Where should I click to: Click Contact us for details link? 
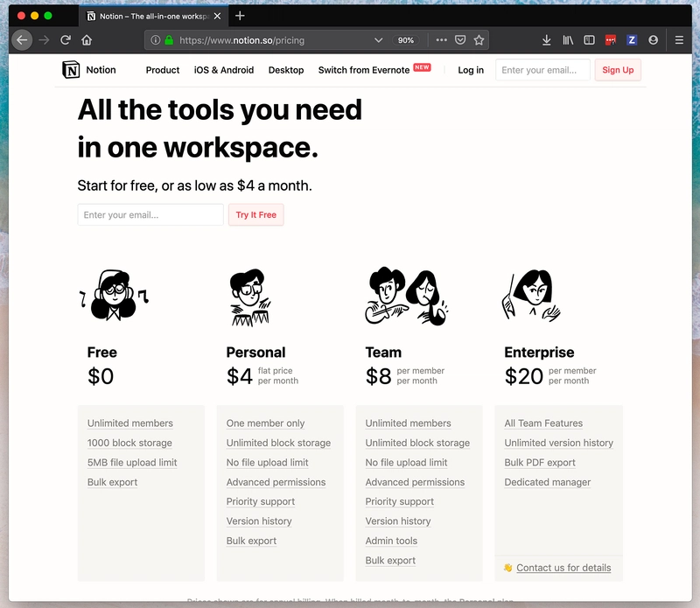tap(563, 568)
